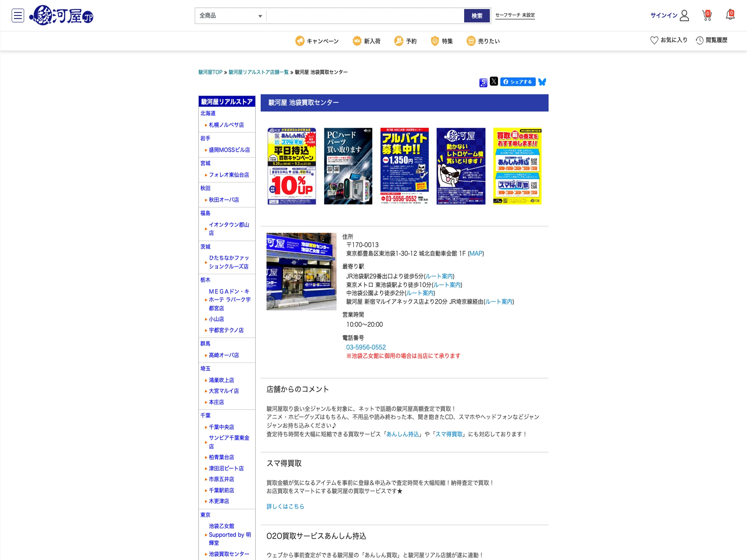Select 池袋買取センター in sidebar
This screenshot has height=560, width=747.
(229, 554)
